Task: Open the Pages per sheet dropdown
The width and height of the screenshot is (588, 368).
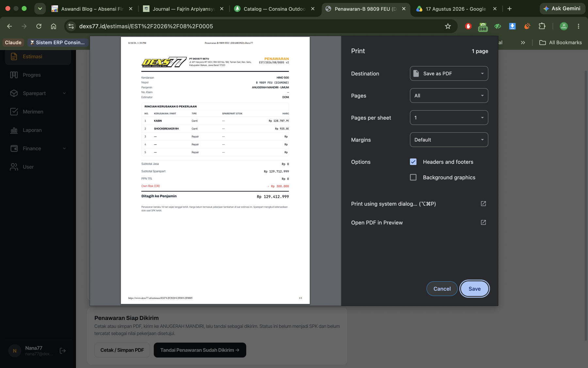Action: 449,117
